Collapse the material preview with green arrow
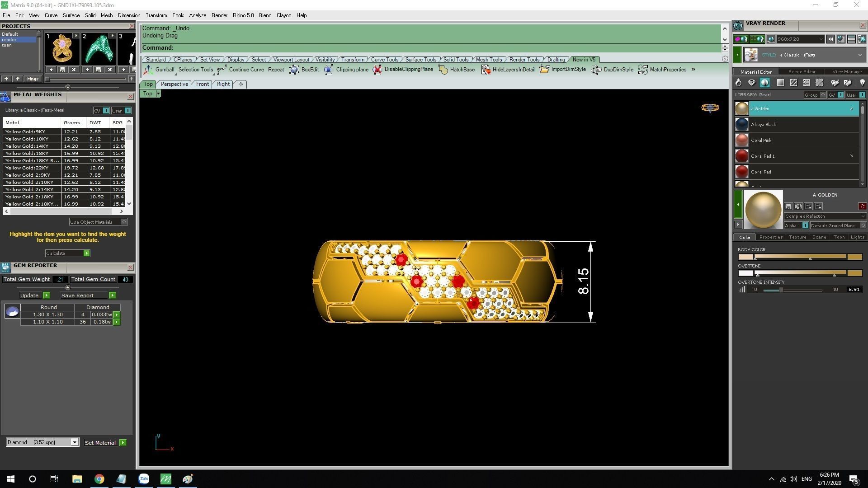 tap(738, 205)
